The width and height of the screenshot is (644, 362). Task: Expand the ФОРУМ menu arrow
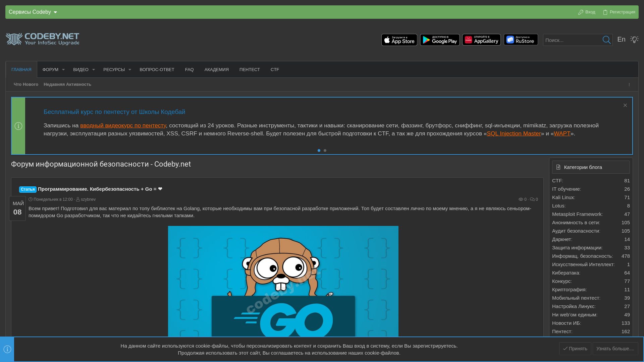(x=63, y=70)
